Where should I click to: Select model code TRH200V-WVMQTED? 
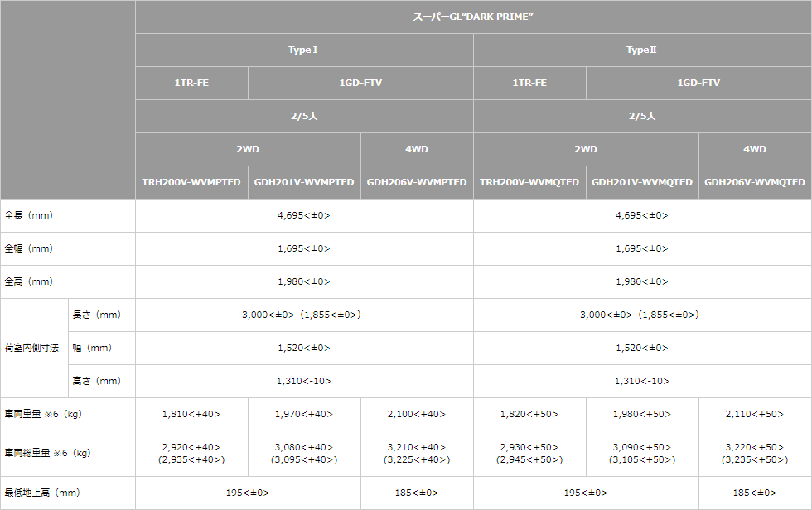click(x=529, y=183)
